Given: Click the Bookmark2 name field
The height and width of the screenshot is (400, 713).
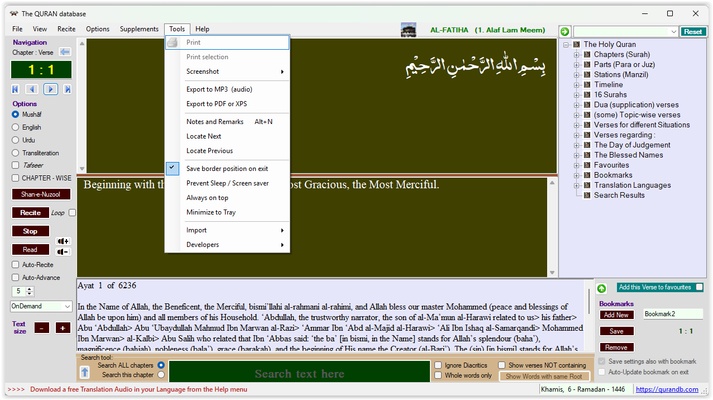Looking at the screenshot, I should [672, 314].
